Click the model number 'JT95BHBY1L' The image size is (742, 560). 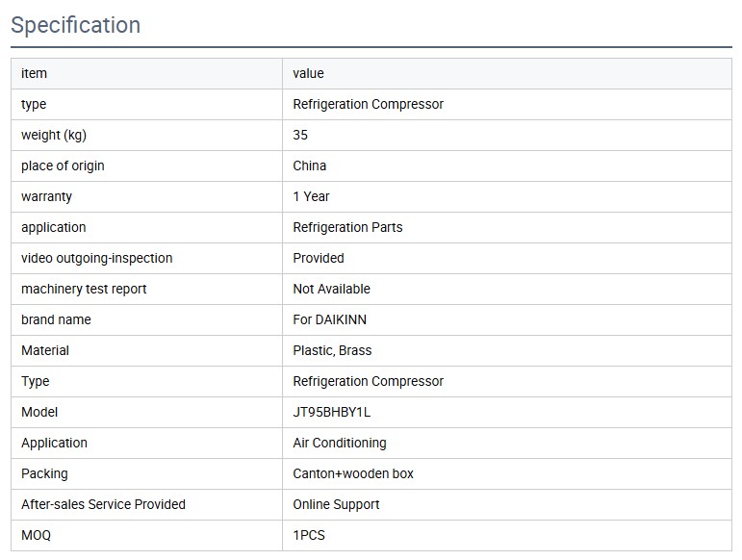tap(332, 413)
